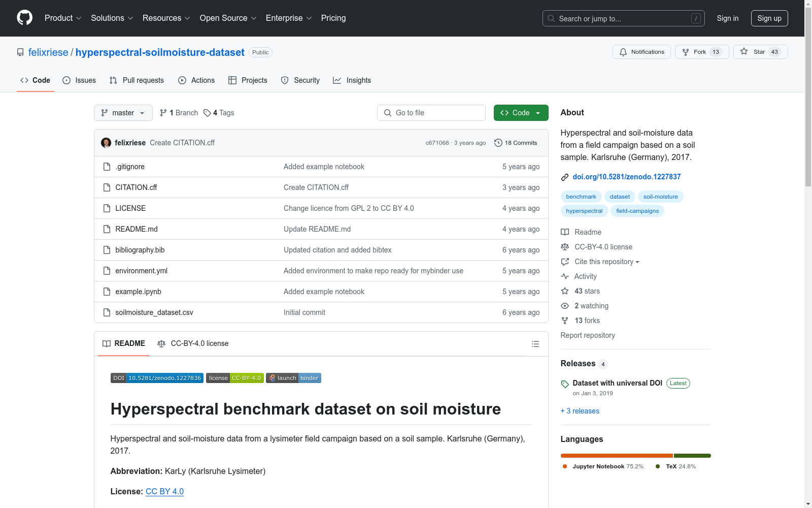Focus the Go to file search field

[431, 113]
